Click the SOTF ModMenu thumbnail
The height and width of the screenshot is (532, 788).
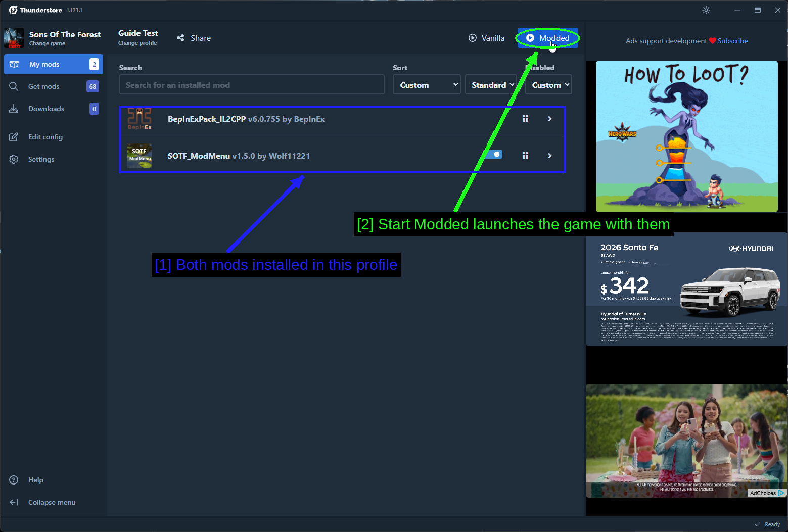(x=140, y=156)
